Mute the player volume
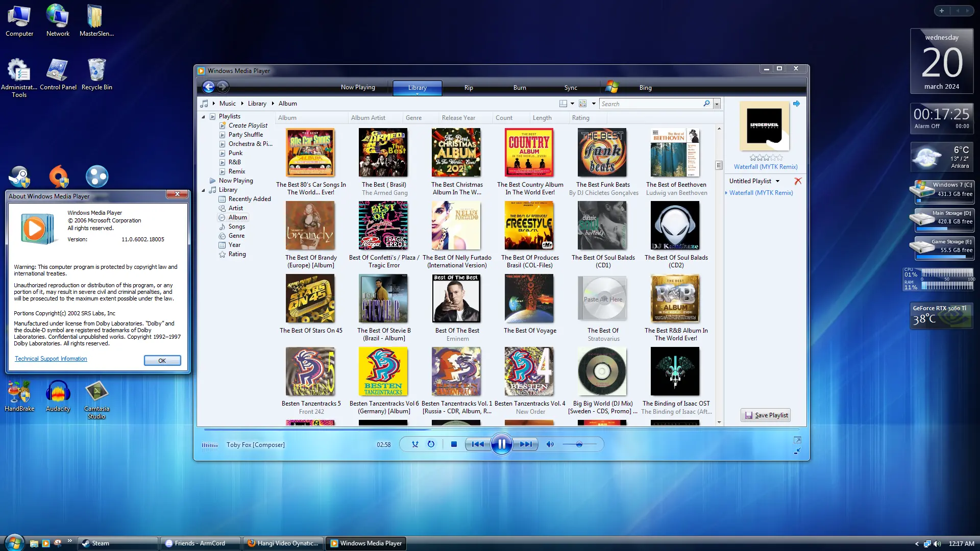Screen dimensions: 980x551 550,444
